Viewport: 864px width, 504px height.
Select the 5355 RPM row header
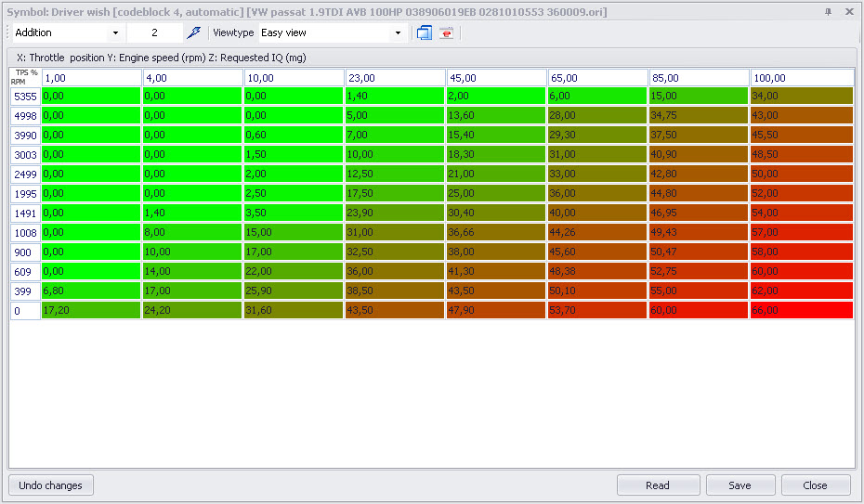pos(25,96)
